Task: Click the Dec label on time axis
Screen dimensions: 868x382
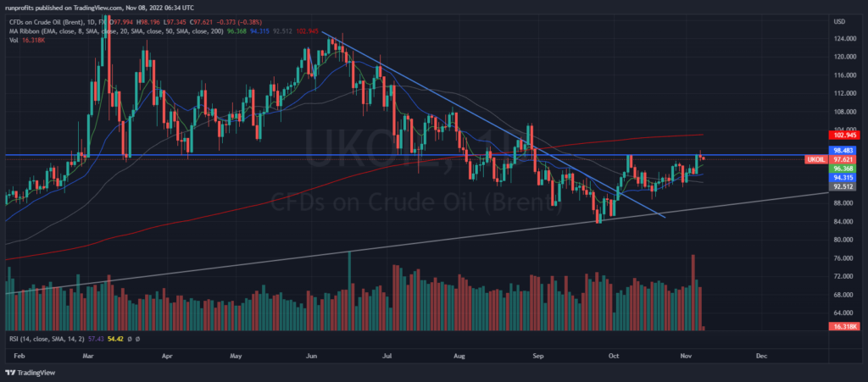Action: click(760, 357)
